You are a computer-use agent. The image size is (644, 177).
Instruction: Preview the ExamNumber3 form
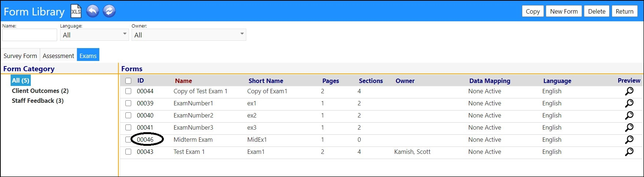pos(629,128)
